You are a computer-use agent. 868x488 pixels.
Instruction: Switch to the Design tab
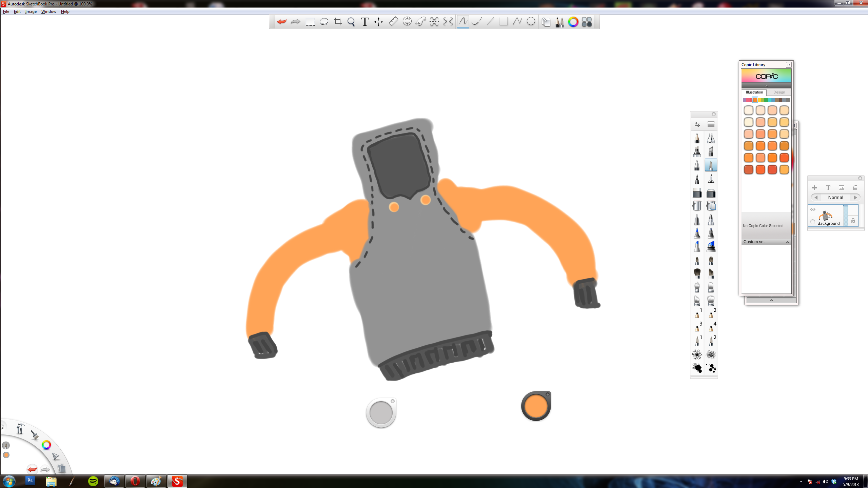click(779, 92)
